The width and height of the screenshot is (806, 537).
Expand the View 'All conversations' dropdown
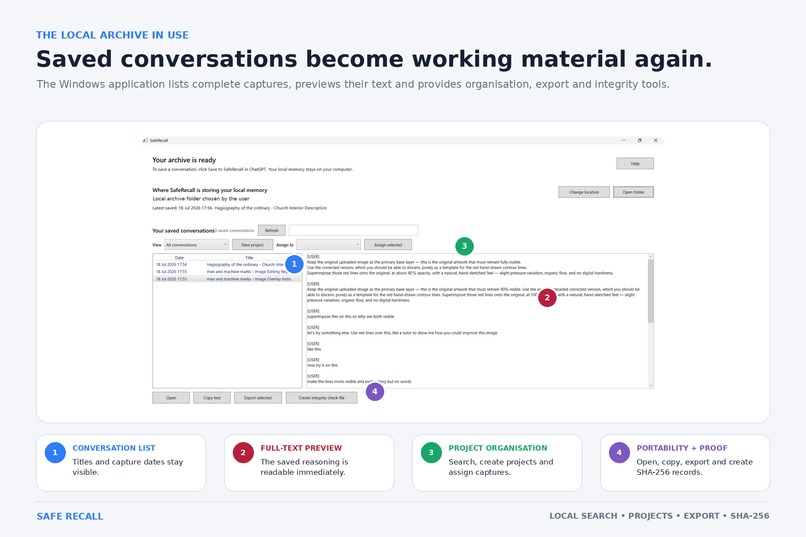(x=196, y=245)
